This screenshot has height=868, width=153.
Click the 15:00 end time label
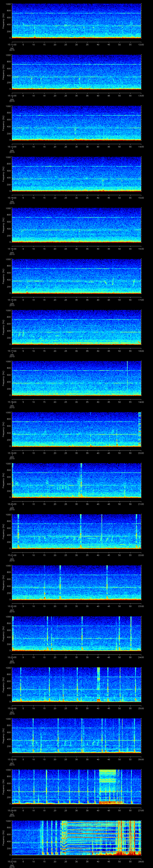141,198
